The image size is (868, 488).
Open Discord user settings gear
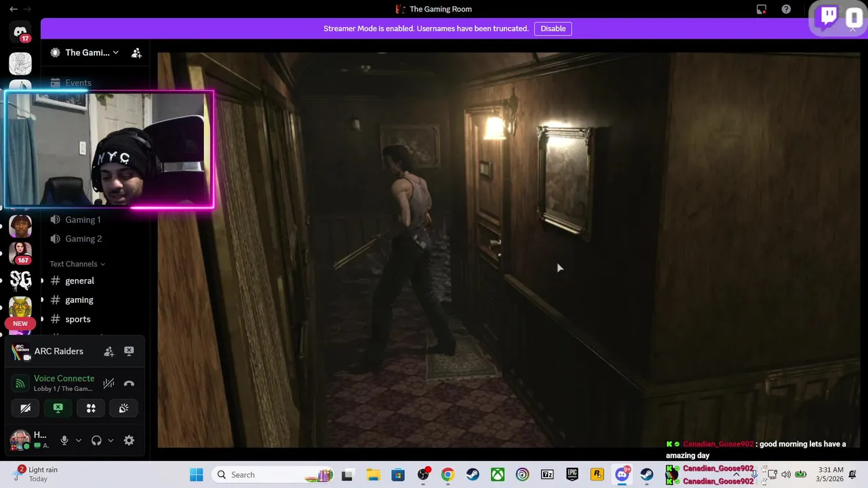(129, 441)
